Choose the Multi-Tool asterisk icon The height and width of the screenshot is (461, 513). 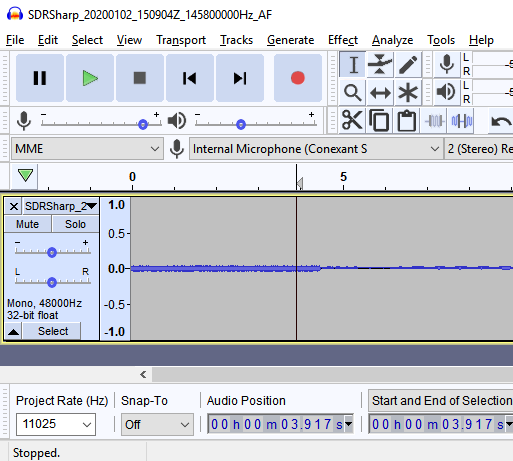click(408, 92)
